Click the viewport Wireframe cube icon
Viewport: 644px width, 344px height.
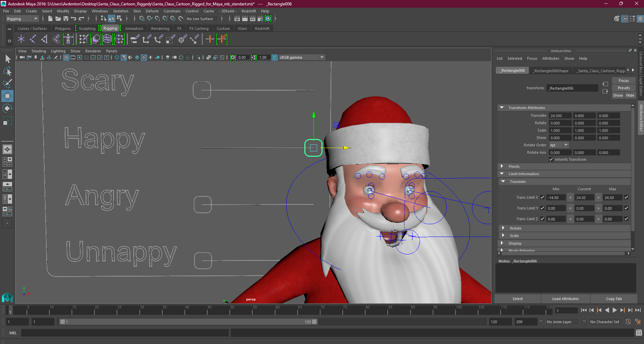(x=117, y=57)
